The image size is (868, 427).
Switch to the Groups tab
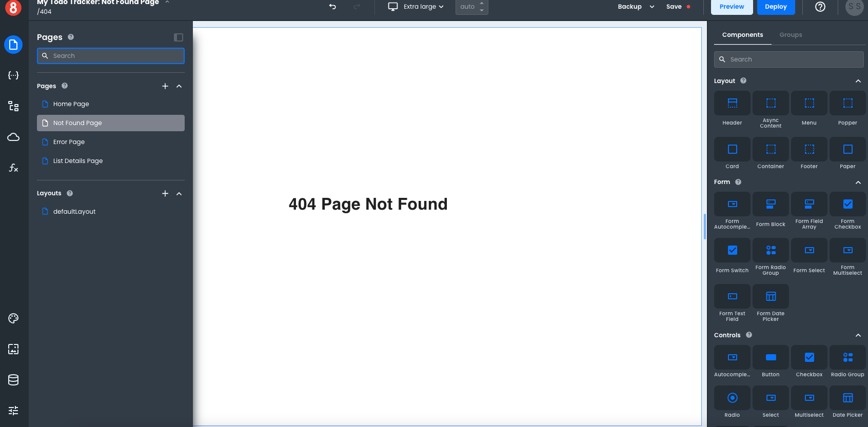point(791,35)
